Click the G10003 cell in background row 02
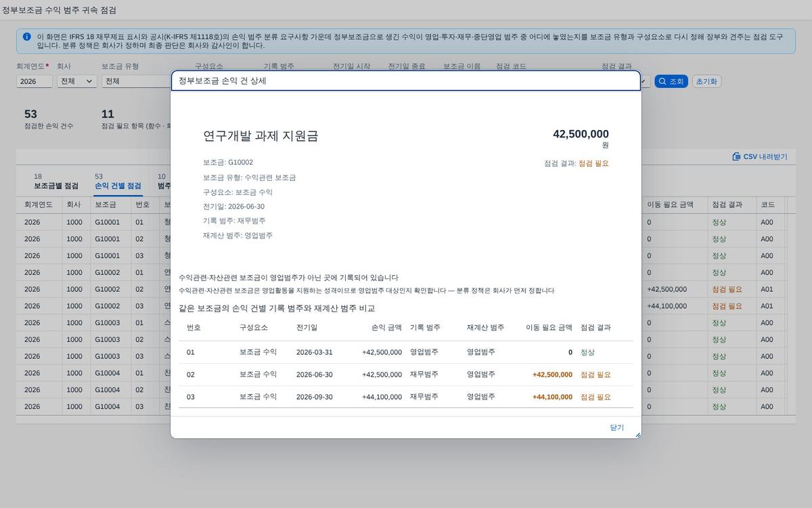The width and height of the screenshot is (812, 508). 107,339
